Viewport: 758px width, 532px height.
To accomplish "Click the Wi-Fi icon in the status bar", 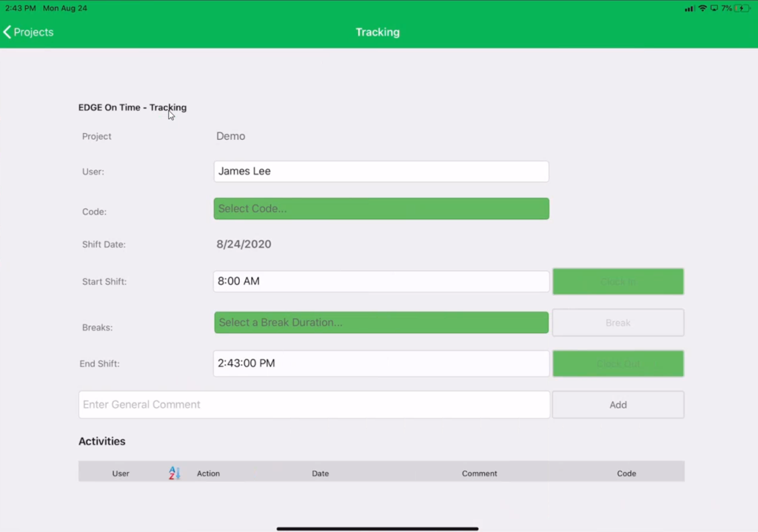I will tap(702, 8).
